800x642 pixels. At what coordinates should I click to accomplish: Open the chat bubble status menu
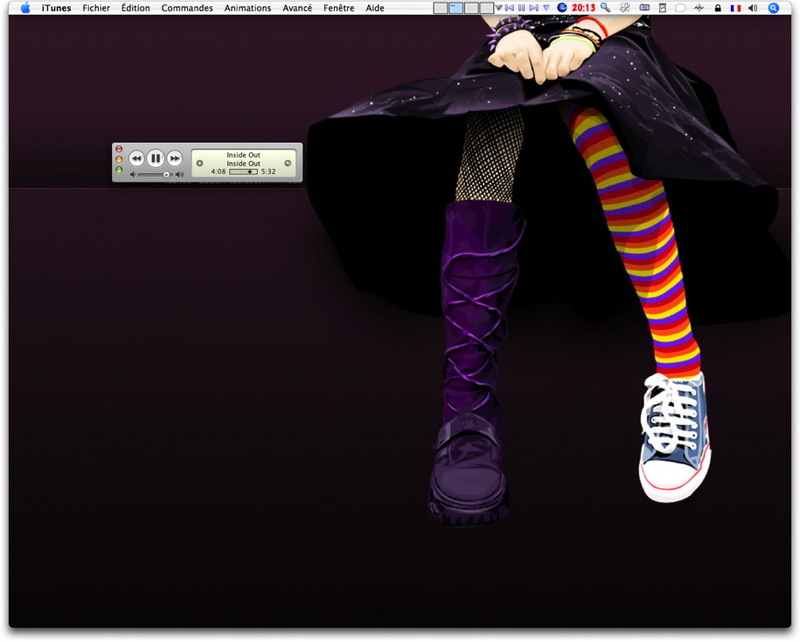point(680,8)
